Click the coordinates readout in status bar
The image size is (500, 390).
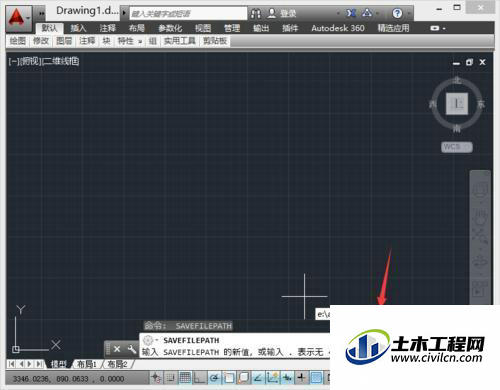pos(68,379)
